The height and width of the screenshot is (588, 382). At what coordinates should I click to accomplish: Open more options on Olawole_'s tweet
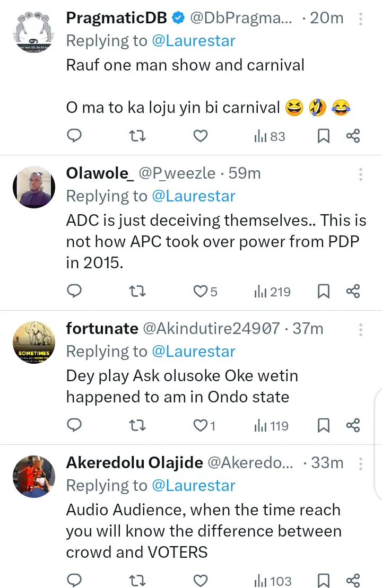361,174
